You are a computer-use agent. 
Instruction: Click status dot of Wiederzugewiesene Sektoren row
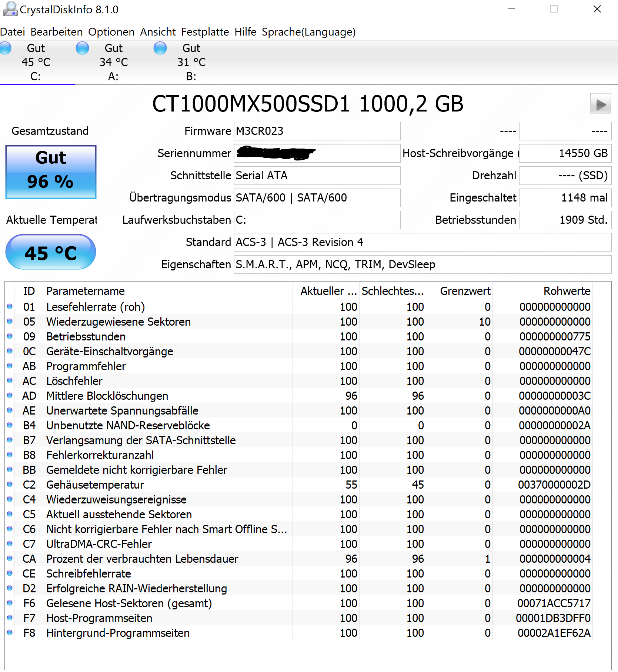[10, 322]
